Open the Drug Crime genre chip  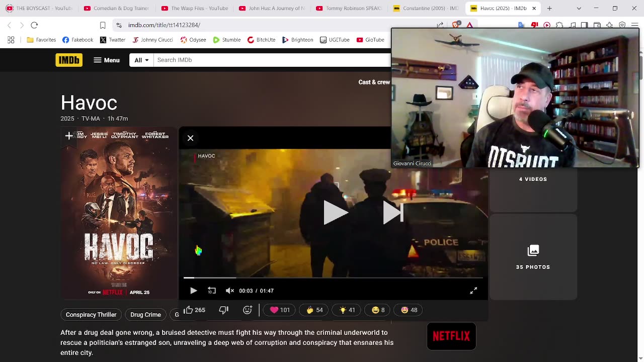(x=145, y=315)
